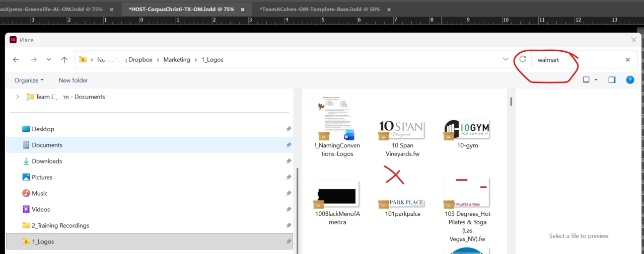Click Marketing in the address breadcrumb
The image size is (644, 254).
point(177,59)
